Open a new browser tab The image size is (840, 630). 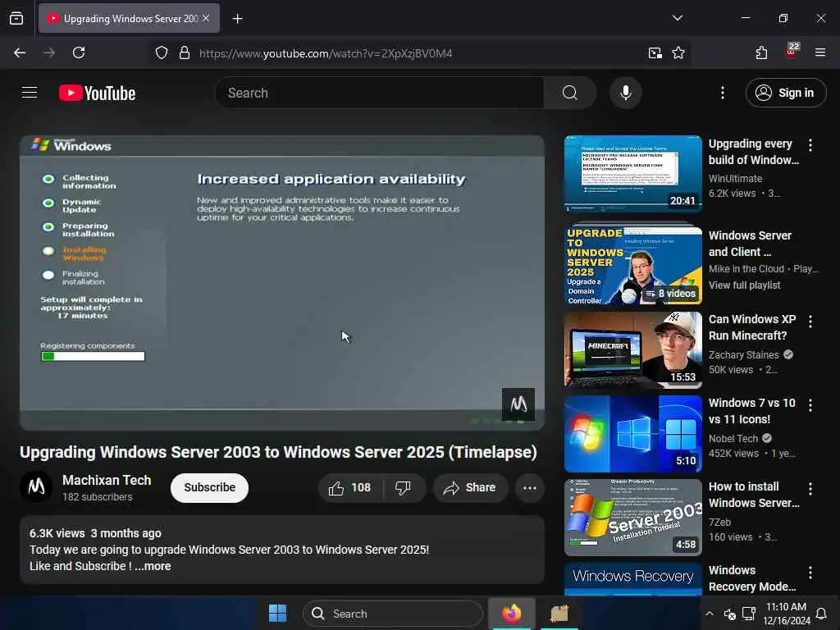[x=237, y=19]
